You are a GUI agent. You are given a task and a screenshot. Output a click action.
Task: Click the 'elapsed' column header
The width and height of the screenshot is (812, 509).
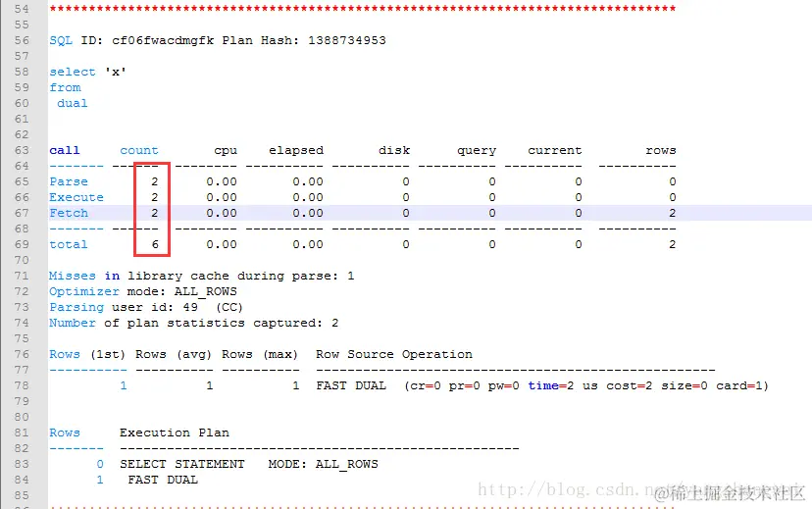click(296, 150)
